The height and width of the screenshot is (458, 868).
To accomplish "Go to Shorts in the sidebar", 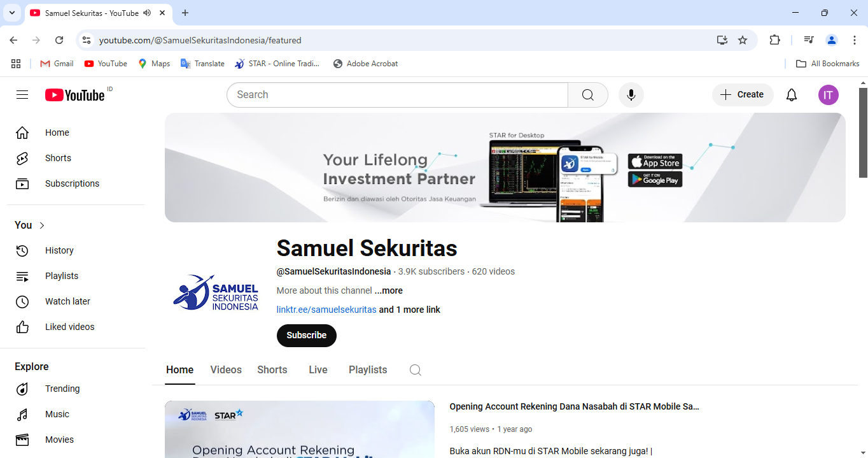I will [x=58, y=158].
